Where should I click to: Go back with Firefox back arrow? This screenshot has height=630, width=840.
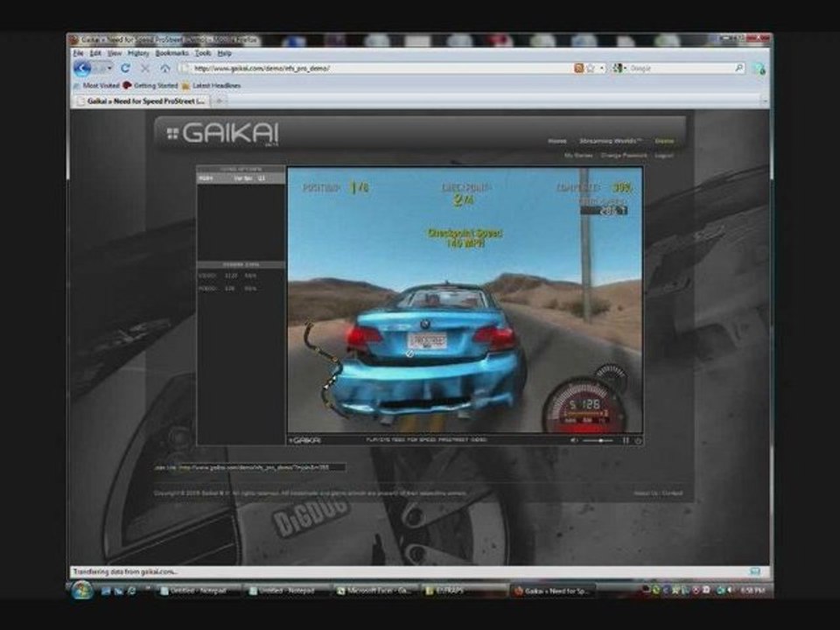coord(82,68)
